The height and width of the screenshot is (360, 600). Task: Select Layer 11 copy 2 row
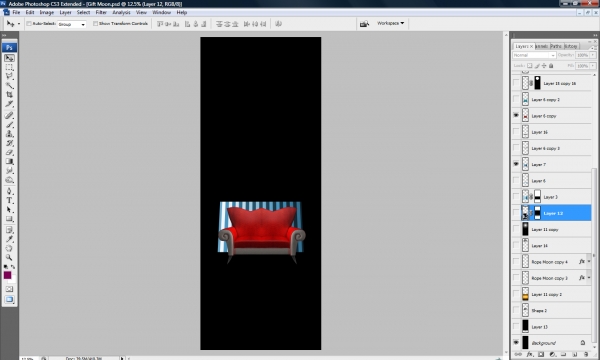coord(551,294)
